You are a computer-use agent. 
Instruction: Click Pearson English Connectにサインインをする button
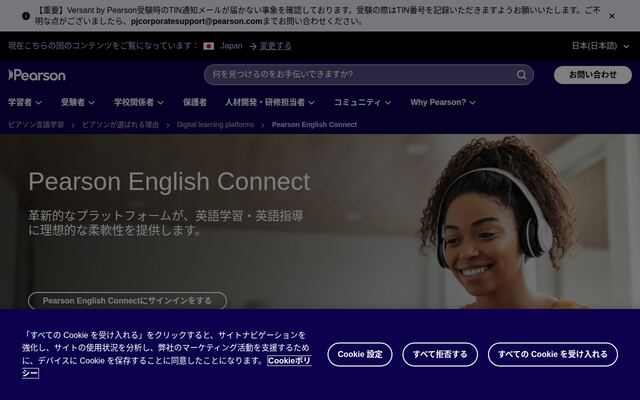(127, 301)
